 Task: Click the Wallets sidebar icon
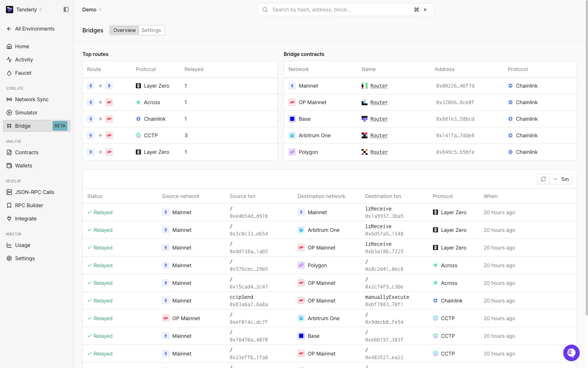[9, 166]
